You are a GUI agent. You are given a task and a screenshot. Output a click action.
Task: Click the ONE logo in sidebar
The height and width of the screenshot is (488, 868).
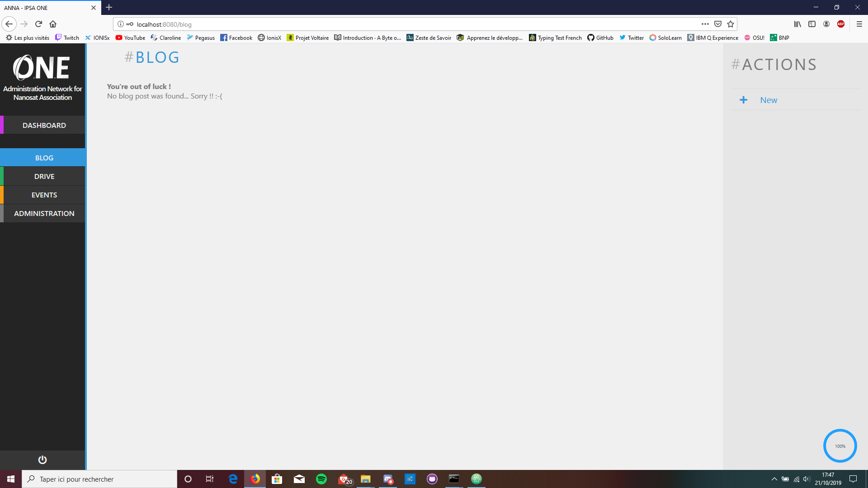click(x=42, y=67)
